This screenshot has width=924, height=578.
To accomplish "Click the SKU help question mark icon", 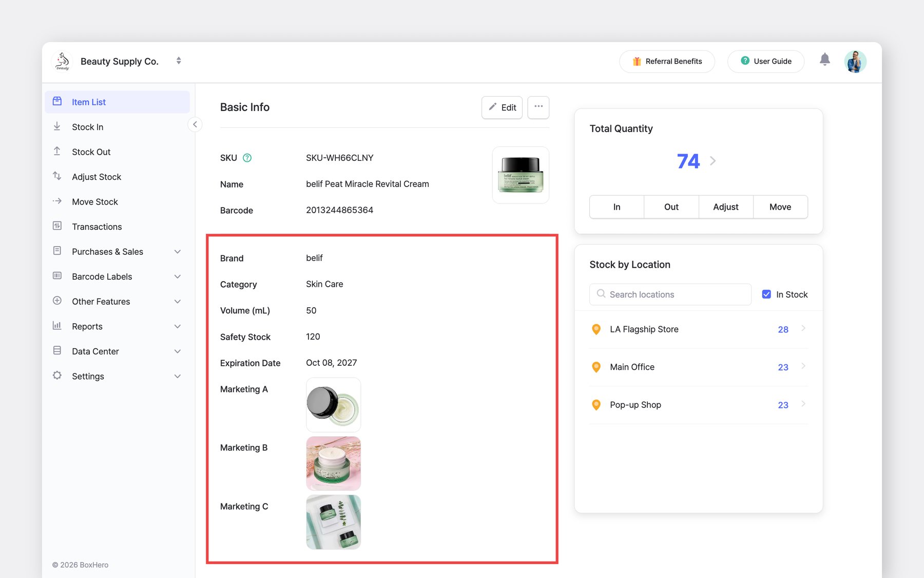I will [x=247, y=158].
